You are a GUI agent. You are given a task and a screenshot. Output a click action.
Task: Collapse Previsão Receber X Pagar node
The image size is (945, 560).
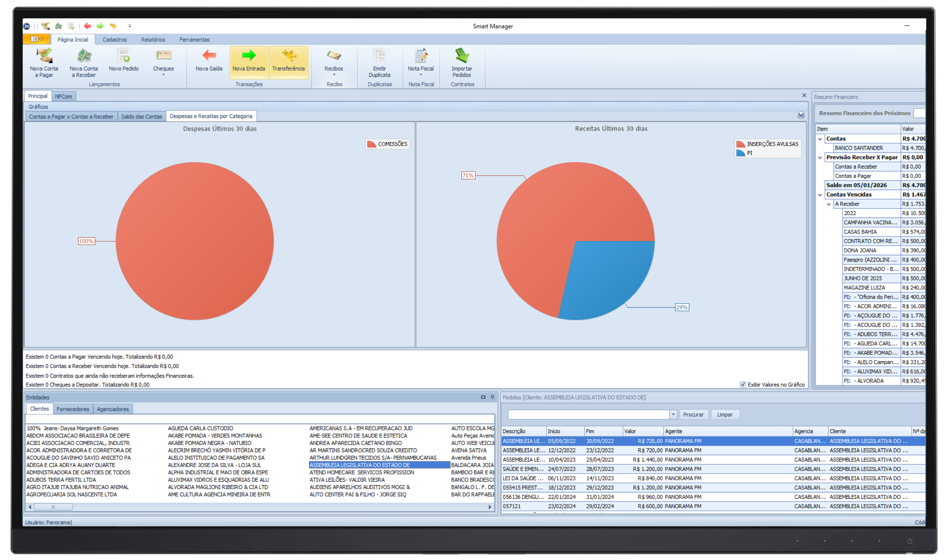820,158
